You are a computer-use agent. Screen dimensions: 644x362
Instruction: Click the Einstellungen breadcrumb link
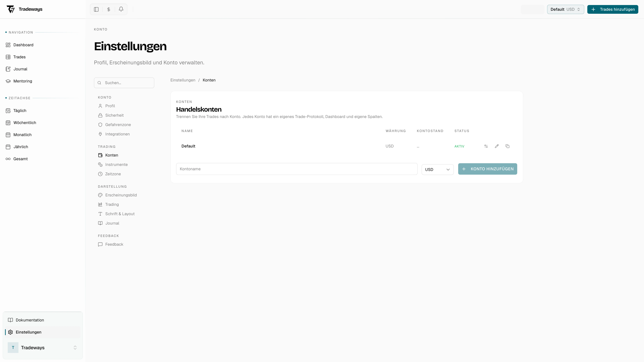(x=183, y=80)
